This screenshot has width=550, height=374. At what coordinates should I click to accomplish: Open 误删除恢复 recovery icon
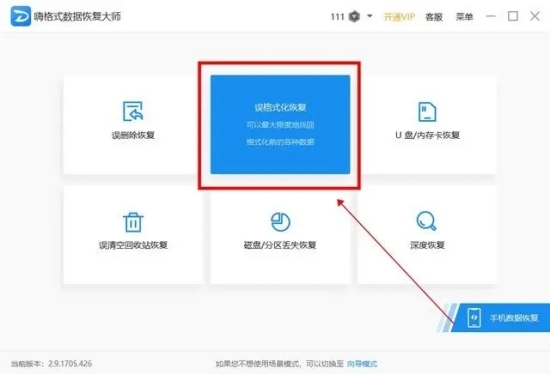point(133,111)
